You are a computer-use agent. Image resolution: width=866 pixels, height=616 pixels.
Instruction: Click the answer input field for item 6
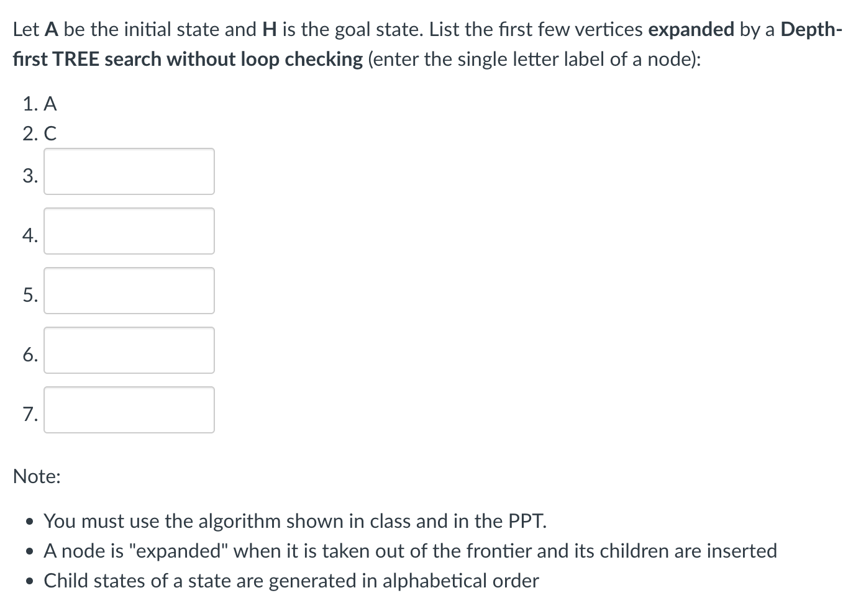(129, 350)
